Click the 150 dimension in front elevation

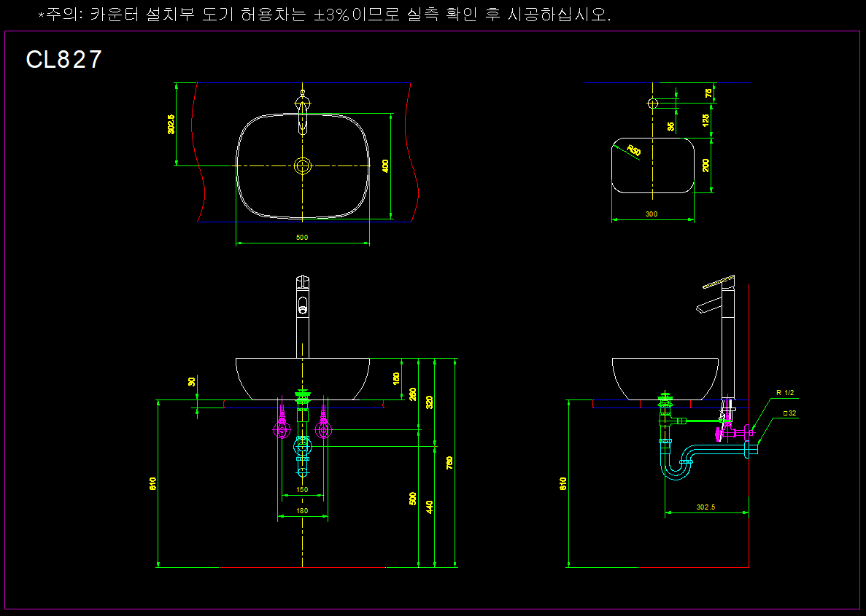click(x=302, y=490)
